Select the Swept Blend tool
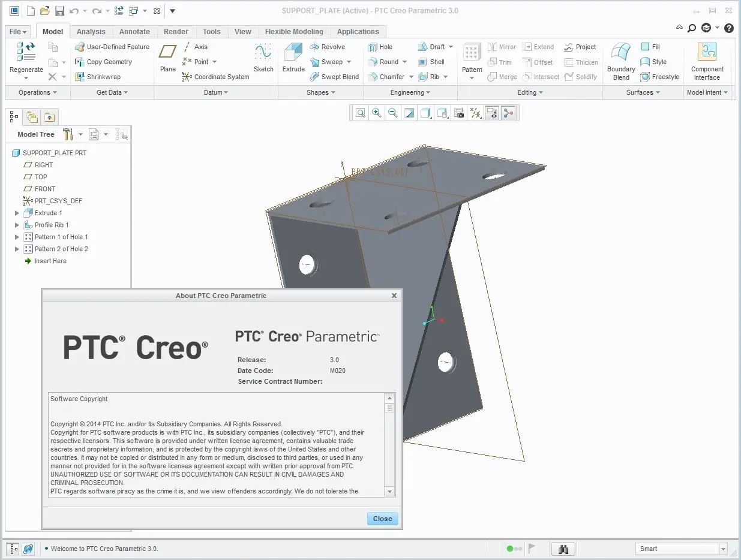Image resolution: width=741 pixels, height=560 pixels. point(334,77)
